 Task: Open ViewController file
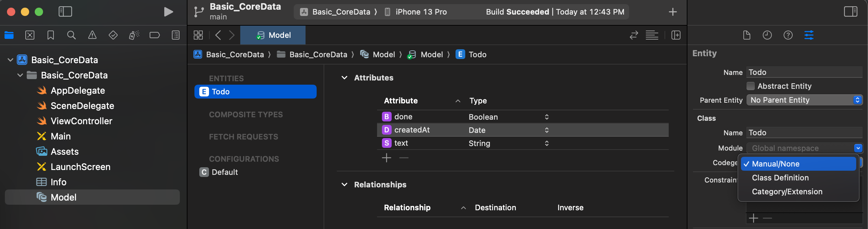coord(82,121)
